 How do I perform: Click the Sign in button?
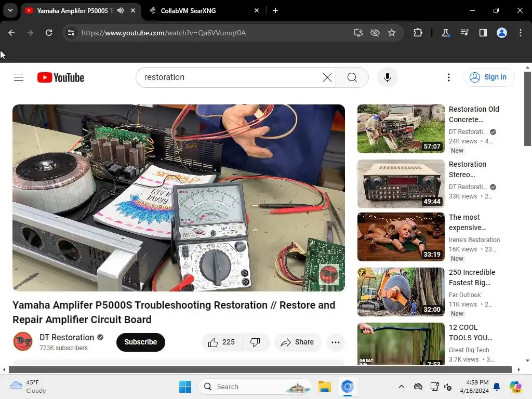489,77
